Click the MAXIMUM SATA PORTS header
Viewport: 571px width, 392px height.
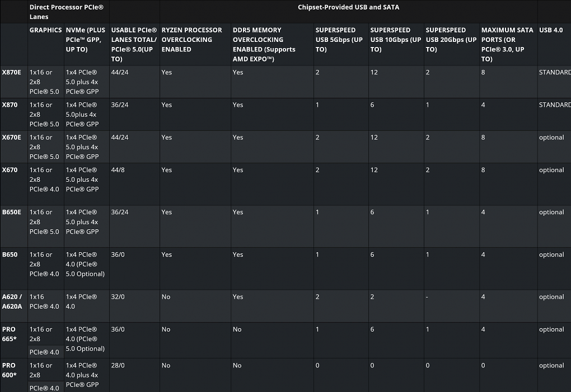tap(507, 44)
